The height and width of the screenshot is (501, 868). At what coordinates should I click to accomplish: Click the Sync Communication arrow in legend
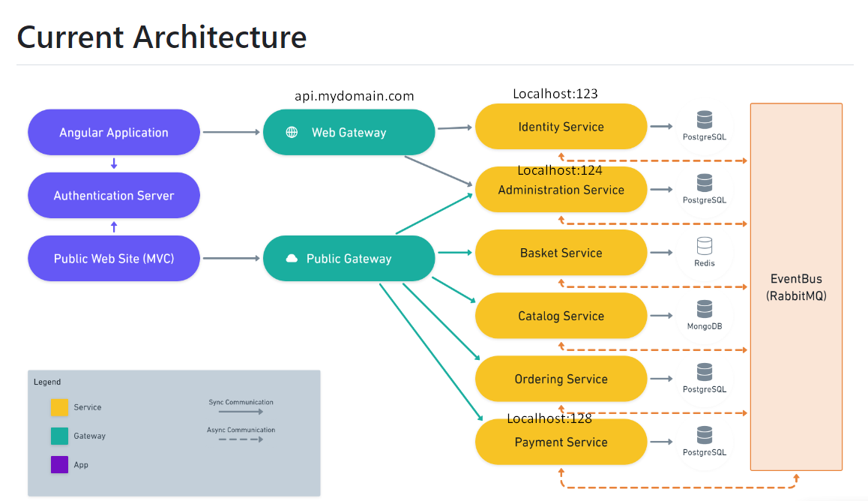click(x=240, y=412)
